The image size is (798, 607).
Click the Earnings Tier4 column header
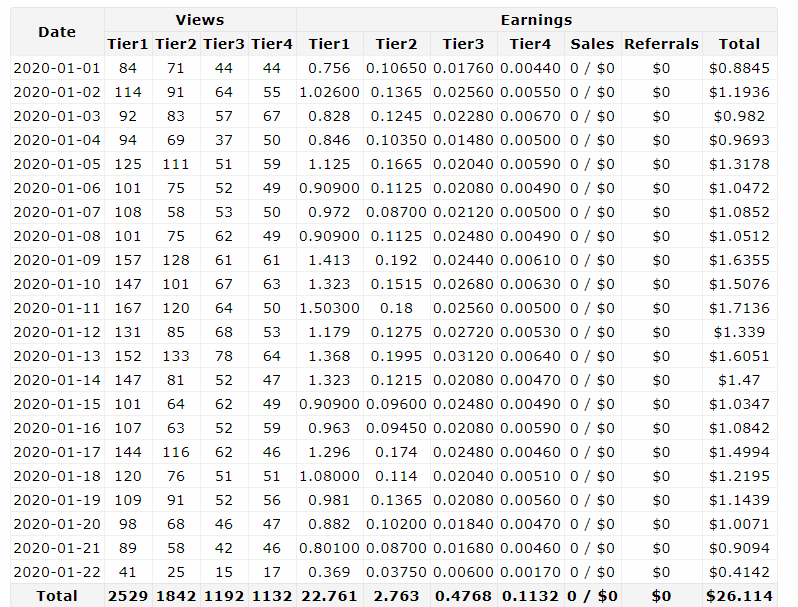click(530, 44)
